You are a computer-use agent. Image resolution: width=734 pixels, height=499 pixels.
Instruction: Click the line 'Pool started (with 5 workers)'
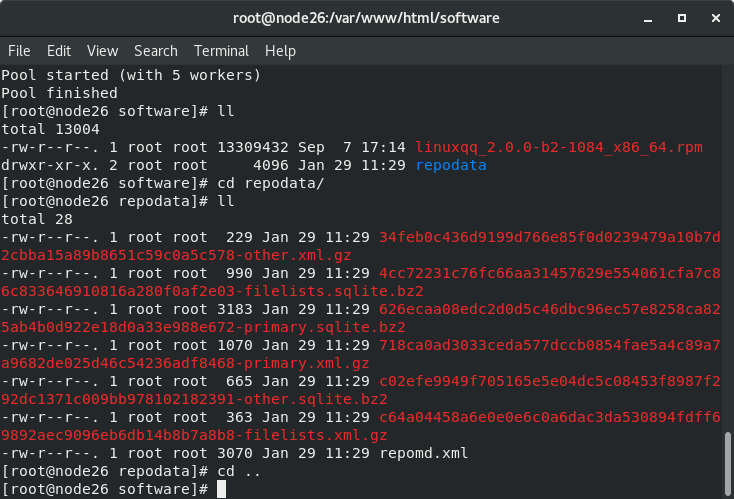pos(131,75)
